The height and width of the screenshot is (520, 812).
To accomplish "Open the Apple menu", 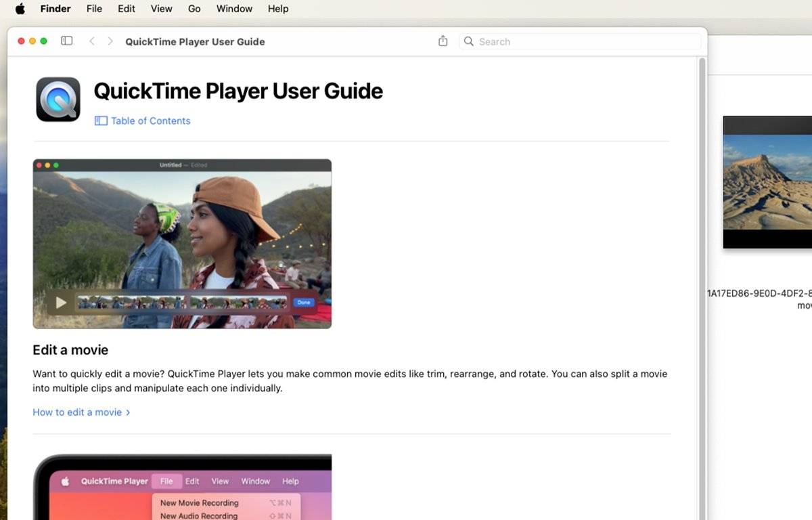I will point(20,9).
